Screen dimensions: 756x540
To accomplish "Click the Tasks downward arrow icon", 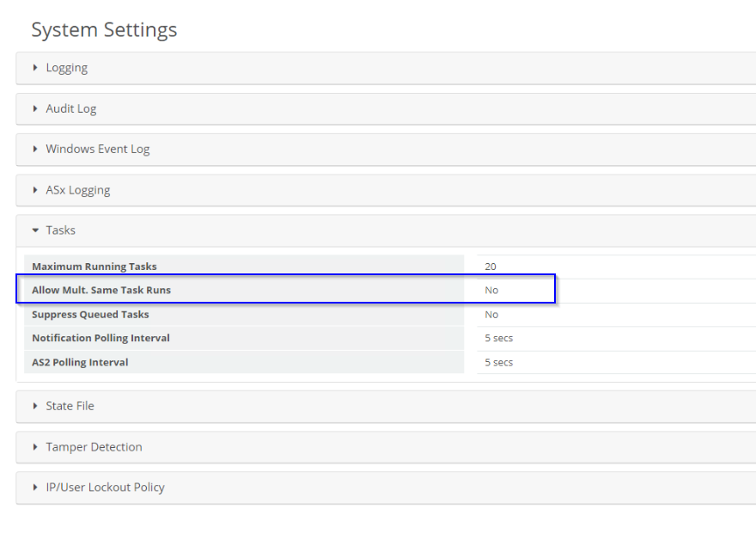I will point(34,230).
